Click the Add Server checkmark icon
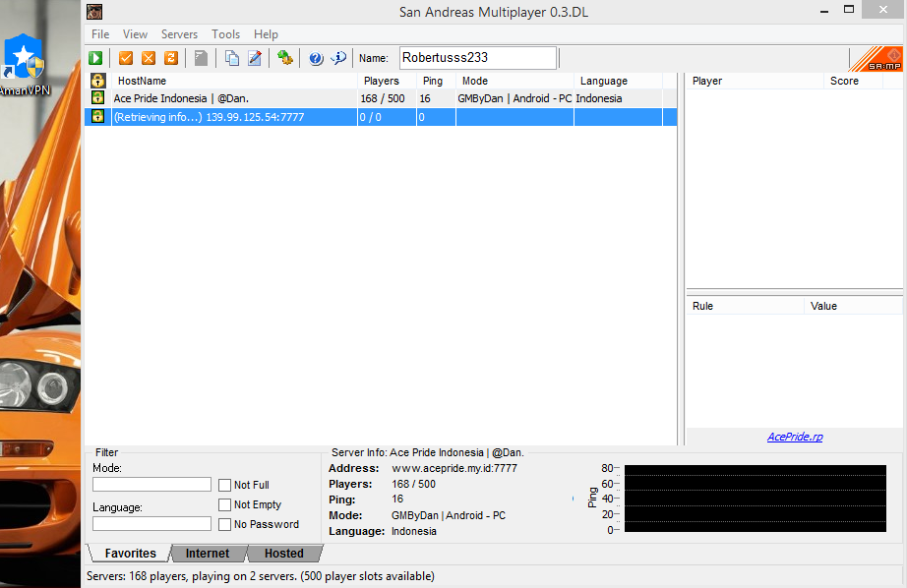Screen dimensions: 907x588 (x=126, y=58)
